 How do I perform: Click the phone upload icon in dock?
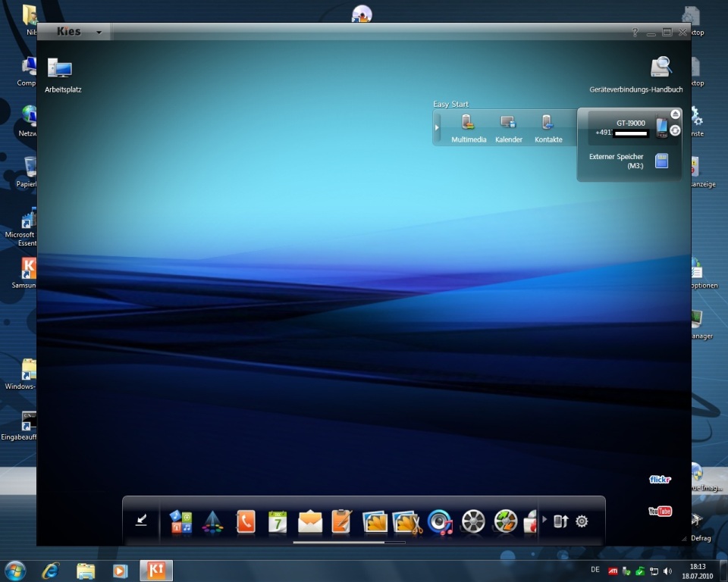[560, 521]
